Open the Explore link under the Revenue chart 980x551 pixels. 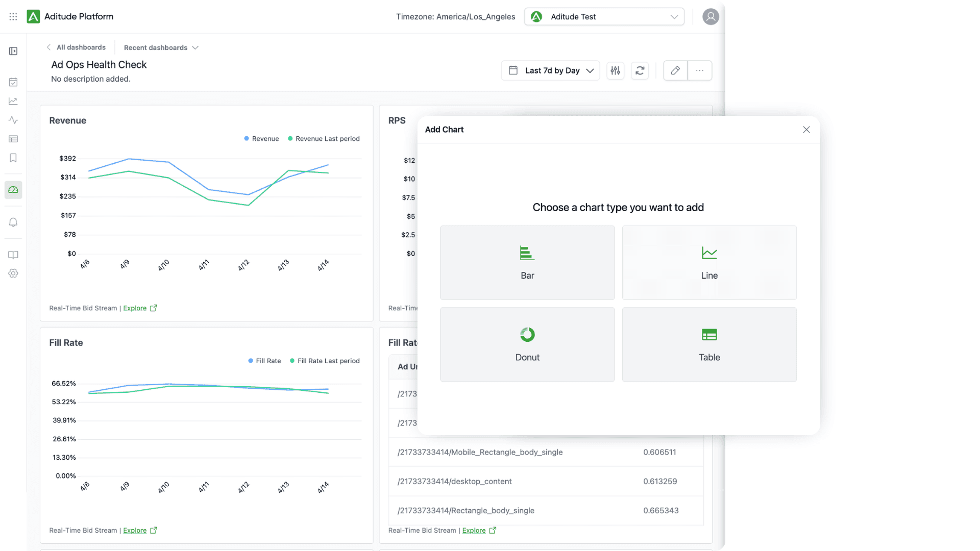click(135, 308)
